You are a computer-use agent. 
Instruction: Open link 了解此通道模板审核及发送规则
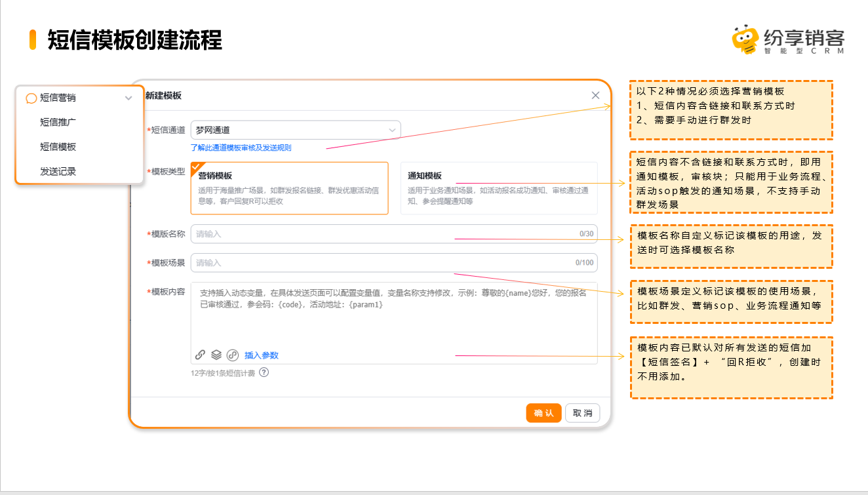tap(241, 148)
